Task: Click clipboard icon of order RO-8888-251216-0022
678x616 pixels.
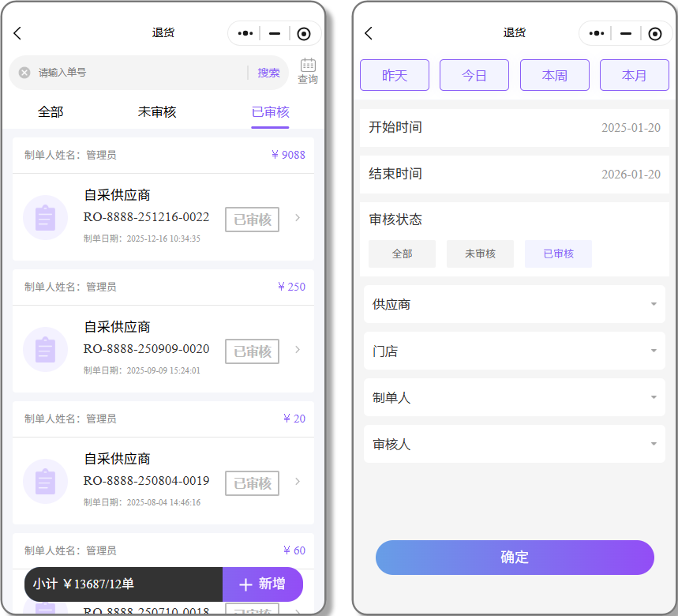Action: point(45,217)
